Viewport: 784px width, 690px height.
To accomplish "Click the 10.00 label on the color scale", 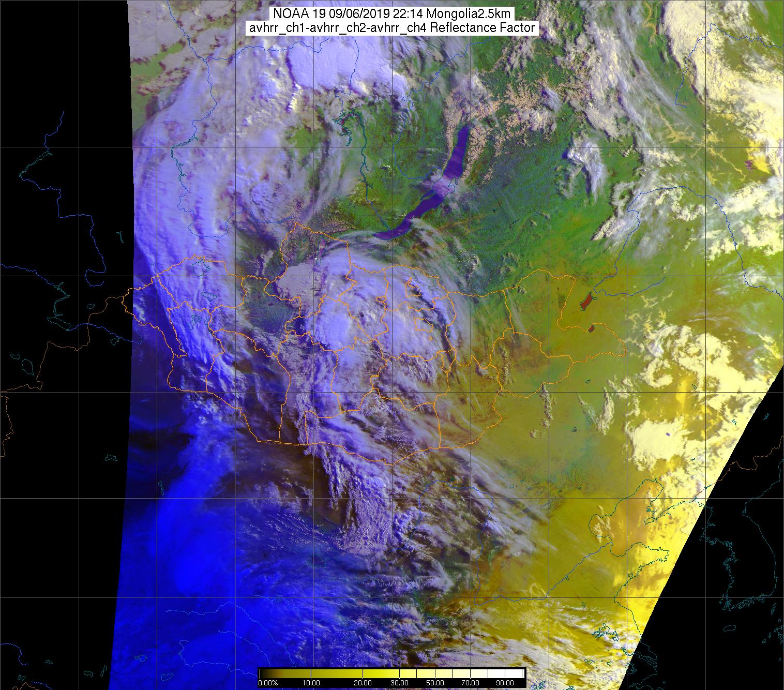I will [312, 683].
